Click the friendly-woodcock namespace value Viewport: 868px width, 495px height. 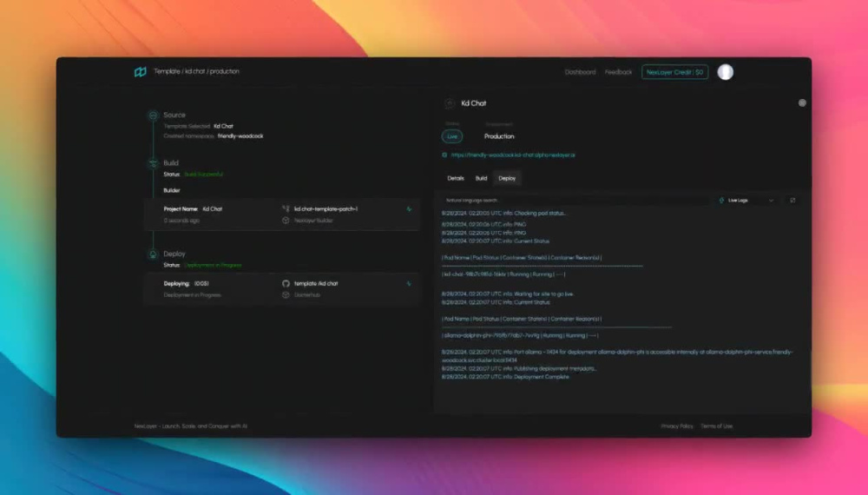pyautogui.click(x=240, y=136)
